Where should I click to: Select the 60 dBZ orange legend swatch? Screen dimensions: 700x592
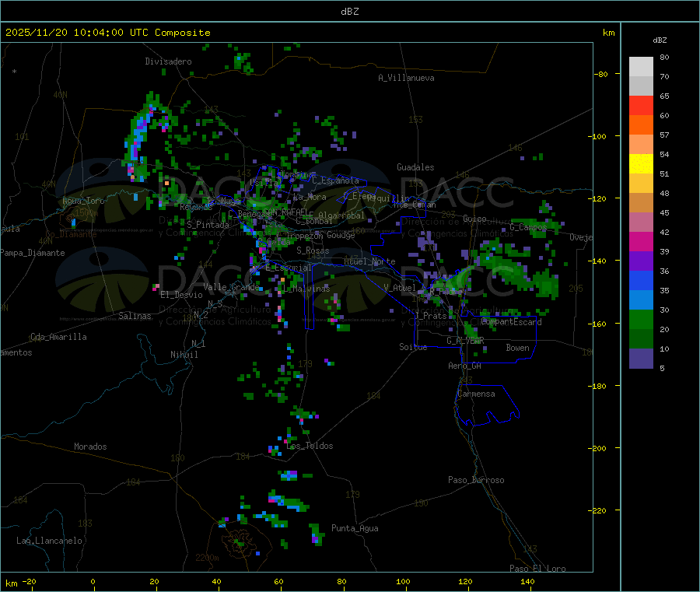tap(641, 125)
